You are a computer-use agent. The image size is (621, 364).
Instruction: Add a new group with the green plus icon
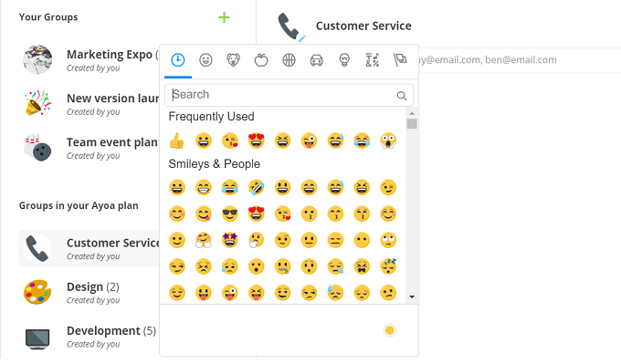(x=224, y=17)
